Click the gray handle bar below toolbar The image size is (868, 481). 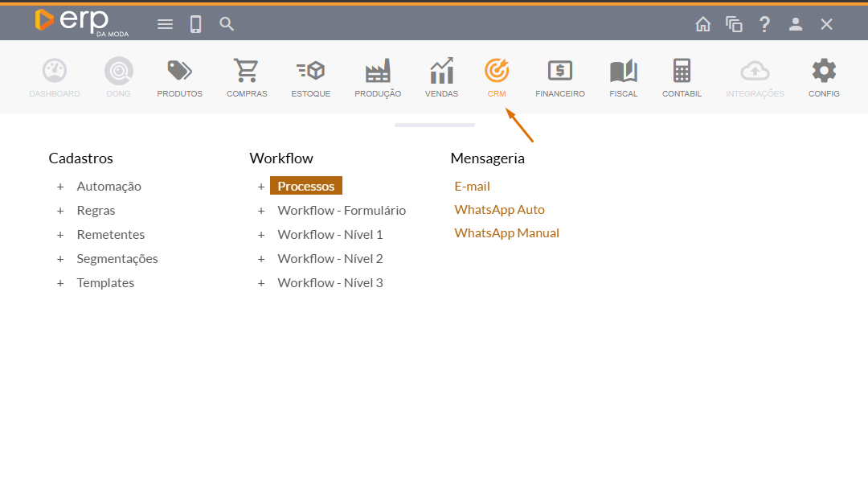[x=434, y=125]
